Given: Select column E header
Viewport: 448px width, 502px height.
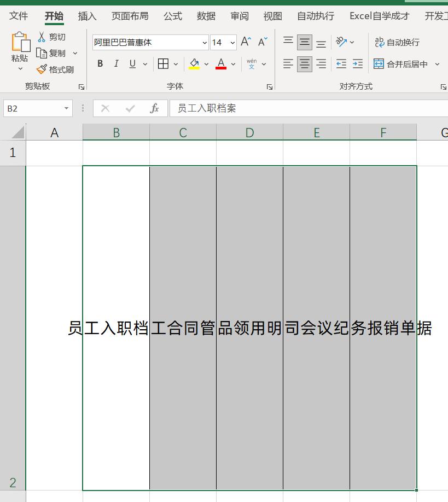Looking at the screenshot, I should click(x=316, y=132).
